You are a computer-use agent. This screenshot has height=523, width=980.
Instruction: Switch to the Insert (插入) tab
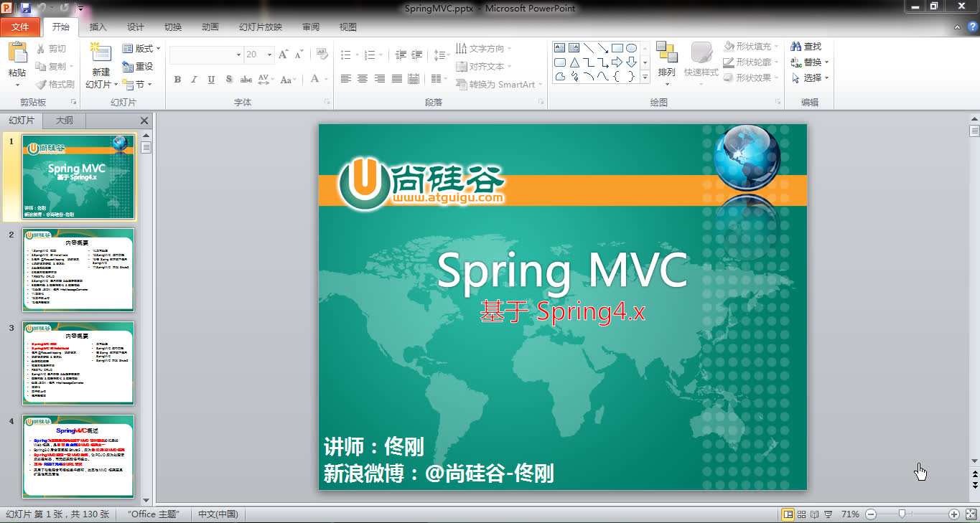(98, 27)
